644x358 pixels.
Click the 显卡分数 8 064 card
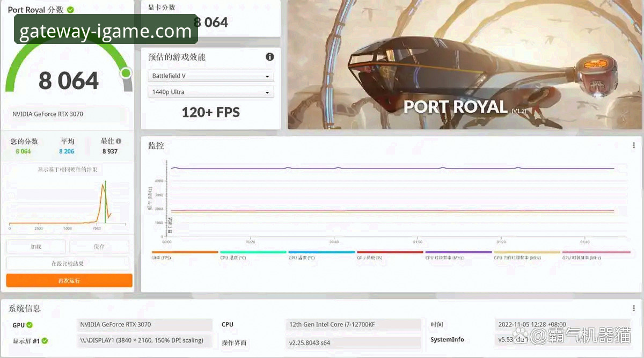coord(211,18)
